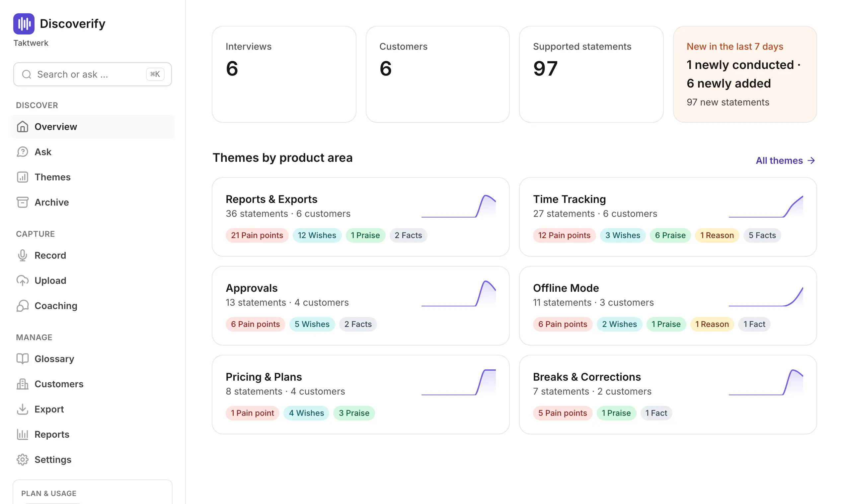Image resolution: width=843 pixels, height=504 pixels.
Task: Click the Upload cloud icon
Action: point(23,281)
